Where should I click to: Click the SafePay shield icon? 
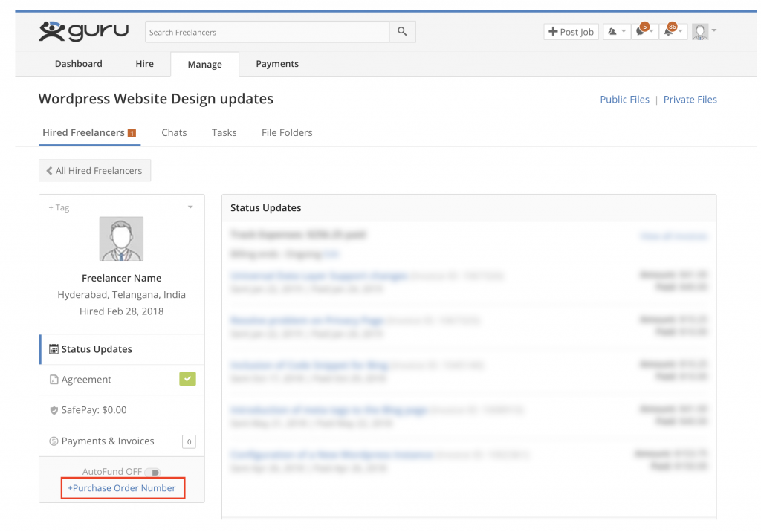tap(54, 410)
